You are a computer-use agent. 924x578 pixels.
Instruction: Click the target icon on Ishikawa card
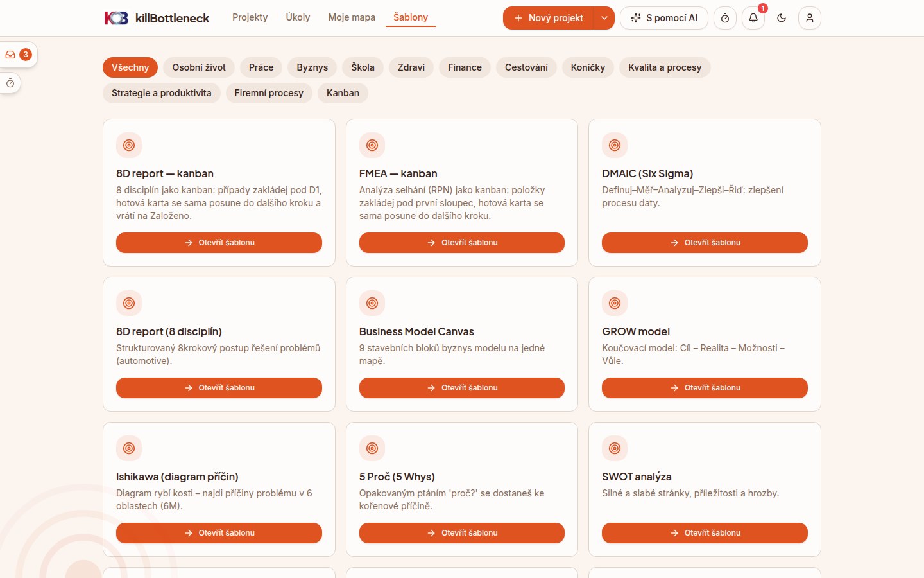[x=129, y=448]
